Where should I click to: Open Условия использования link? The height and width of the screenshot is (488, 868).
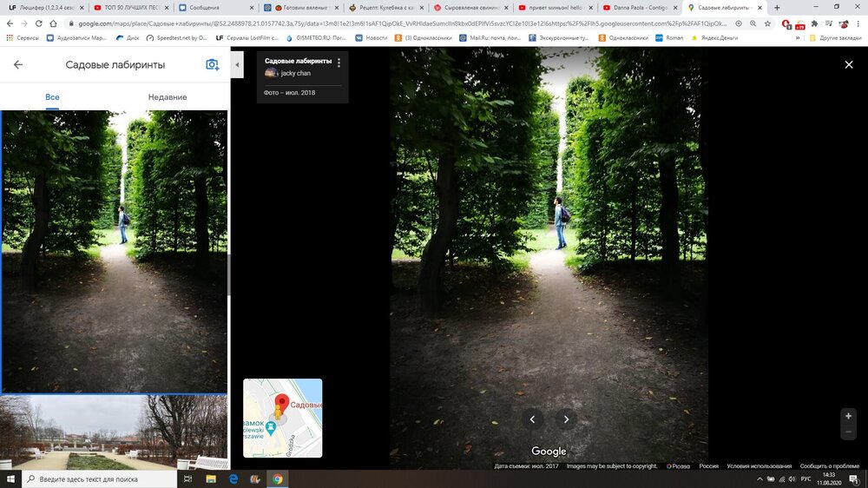point(759,466)
